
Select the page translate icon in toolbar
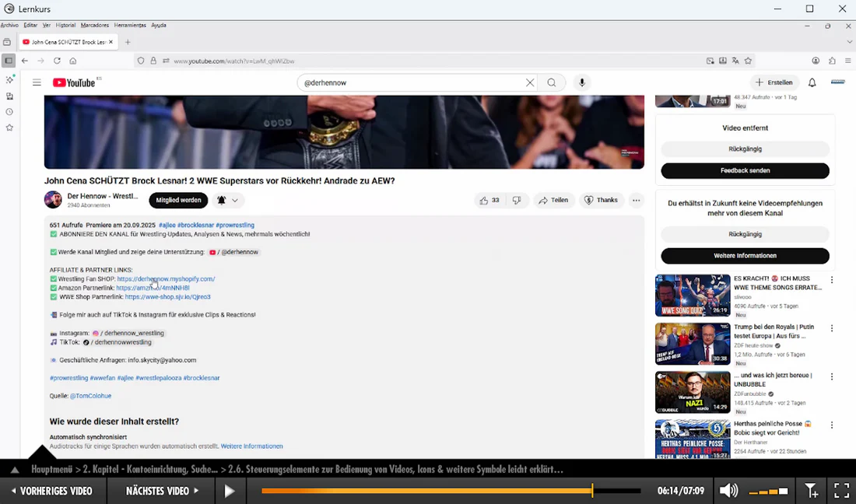coord(735,60)
